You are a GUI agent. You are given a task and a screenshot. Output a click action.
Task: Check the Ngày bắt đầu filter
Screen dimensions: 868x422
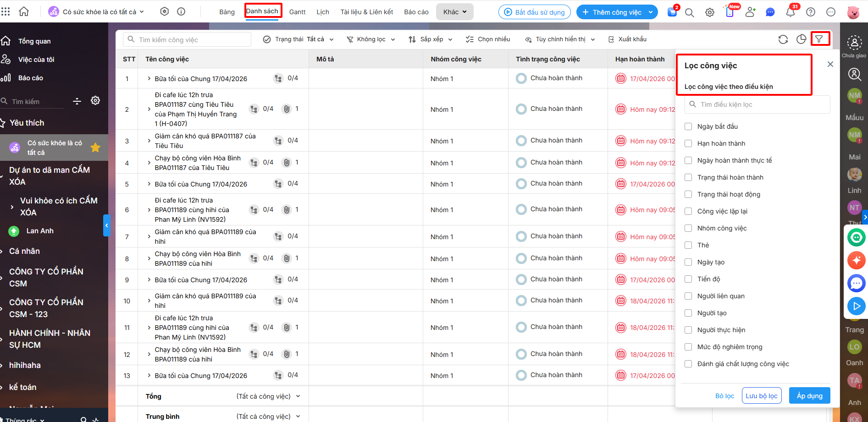pos(688,126)
